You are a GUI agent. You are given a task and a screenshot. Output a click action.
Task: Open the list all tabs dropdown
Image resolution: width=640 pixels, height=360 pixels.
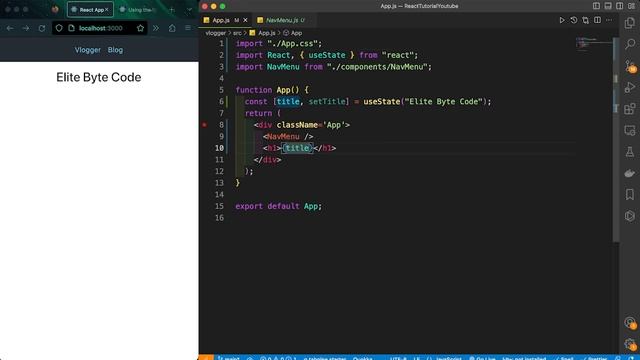189,10
